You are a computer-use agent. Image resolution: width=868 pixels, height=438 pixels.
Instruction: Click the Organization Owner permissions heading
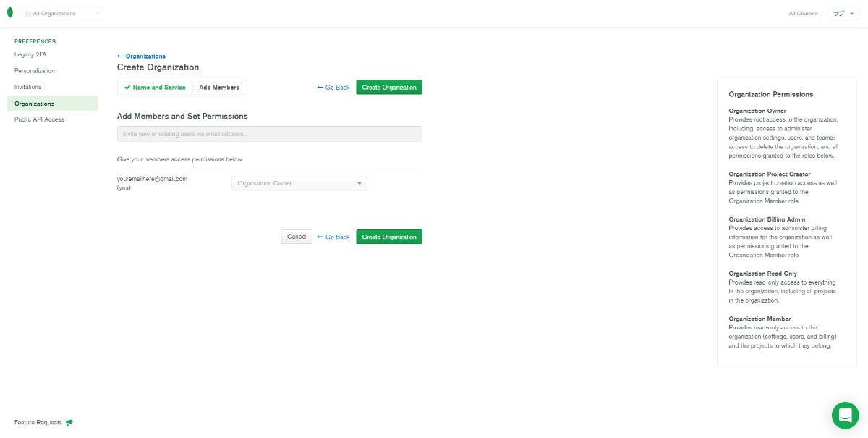point(757,111)
